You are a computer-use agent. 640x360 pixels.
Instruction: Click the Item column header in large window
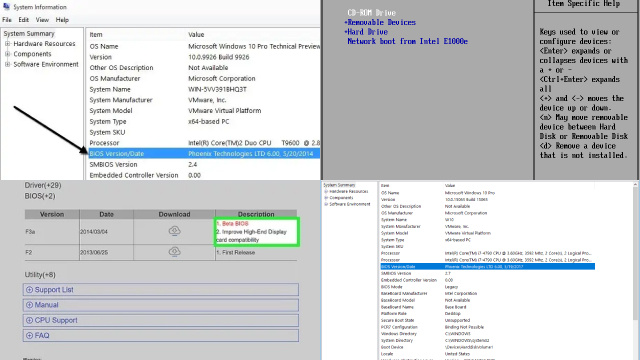(96, 35)
